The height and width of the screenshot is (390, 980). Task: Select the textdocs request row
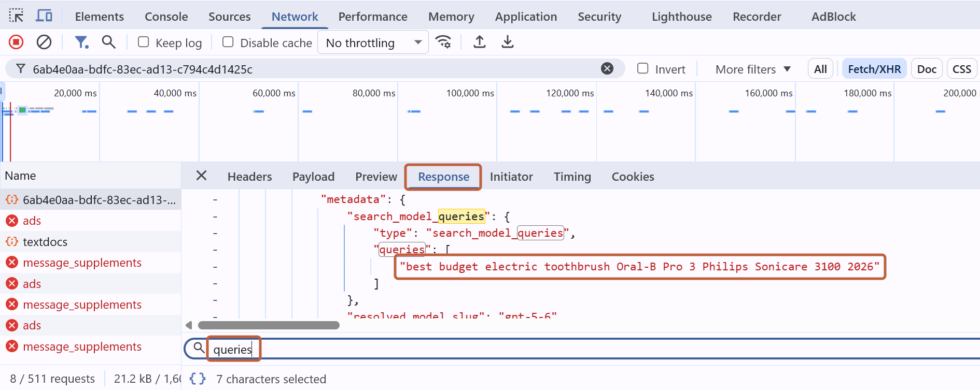[x=91, y=242]
